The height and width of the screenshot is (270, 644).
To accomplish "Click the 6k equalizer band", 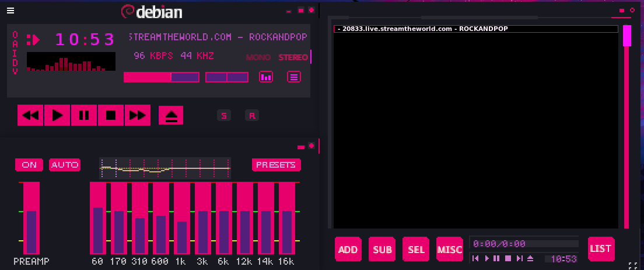I will [224, 218].
